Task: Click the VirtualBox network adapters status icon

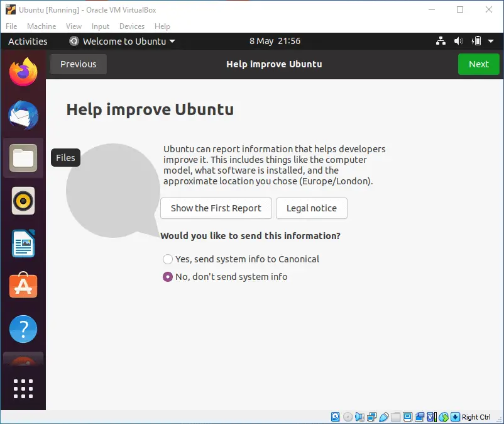Action: click(371, 417)
